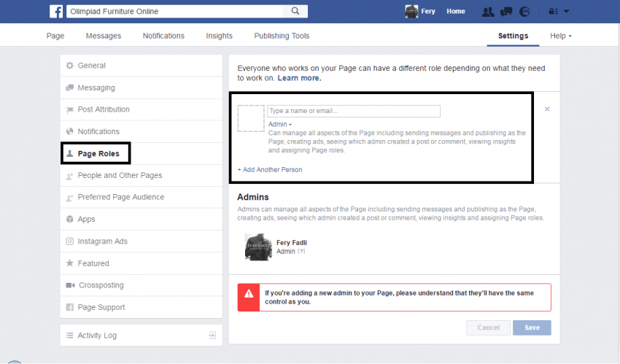Dismiss the new person row with X
Screen dimensions: 620x364
coord(547,109)
